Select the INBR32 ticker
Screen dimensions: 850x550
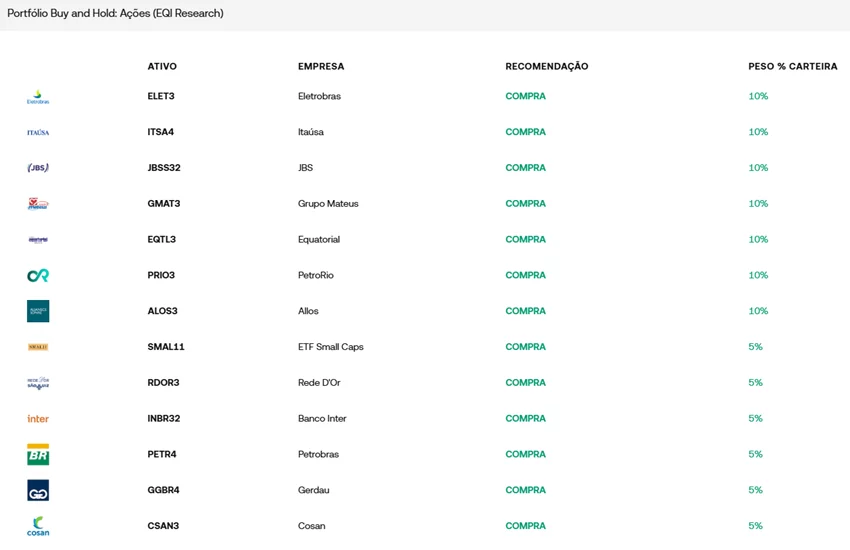tap(164, 418)
